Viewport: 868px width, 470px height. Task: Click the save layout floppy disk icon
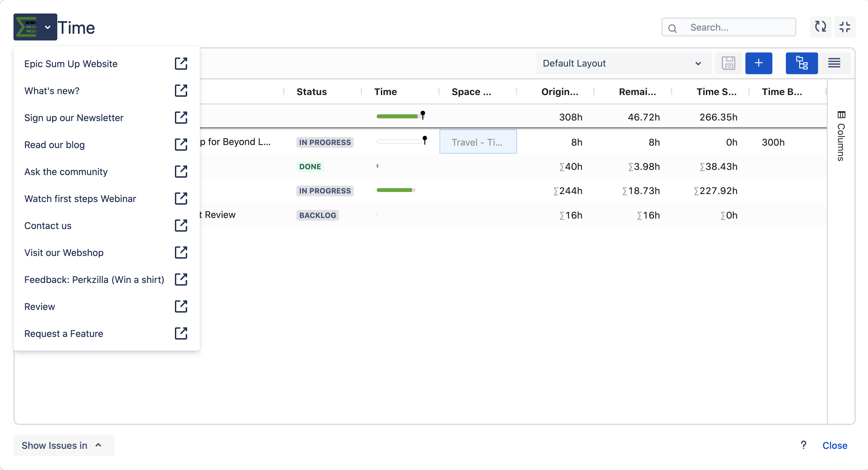[x=728, y=63]
